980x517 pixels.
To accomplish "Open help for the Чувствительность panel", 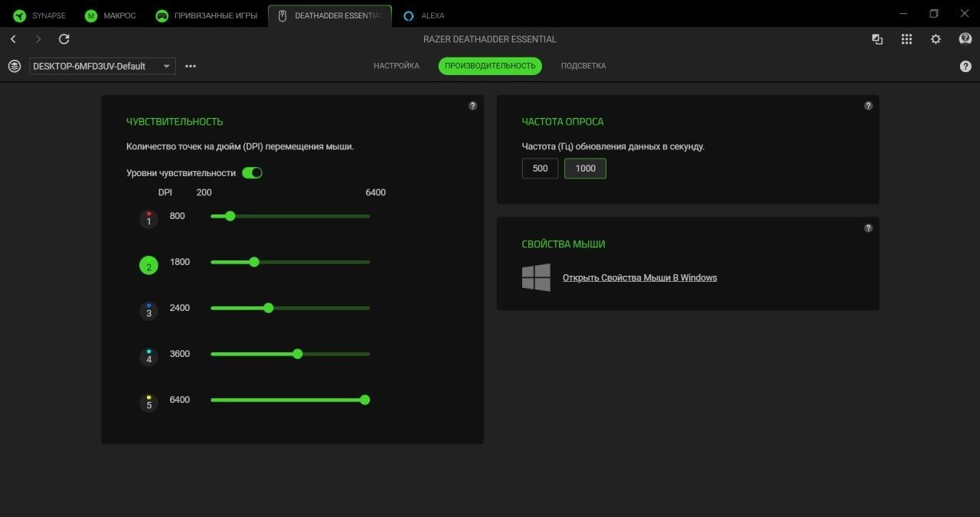I will tap(472, 106).
